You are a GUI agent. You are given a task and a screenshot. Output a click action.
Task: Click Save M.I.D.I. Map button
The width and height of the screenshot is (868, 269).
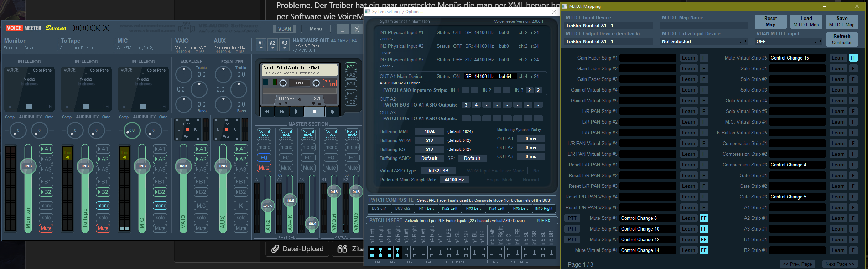click(842, 21)
